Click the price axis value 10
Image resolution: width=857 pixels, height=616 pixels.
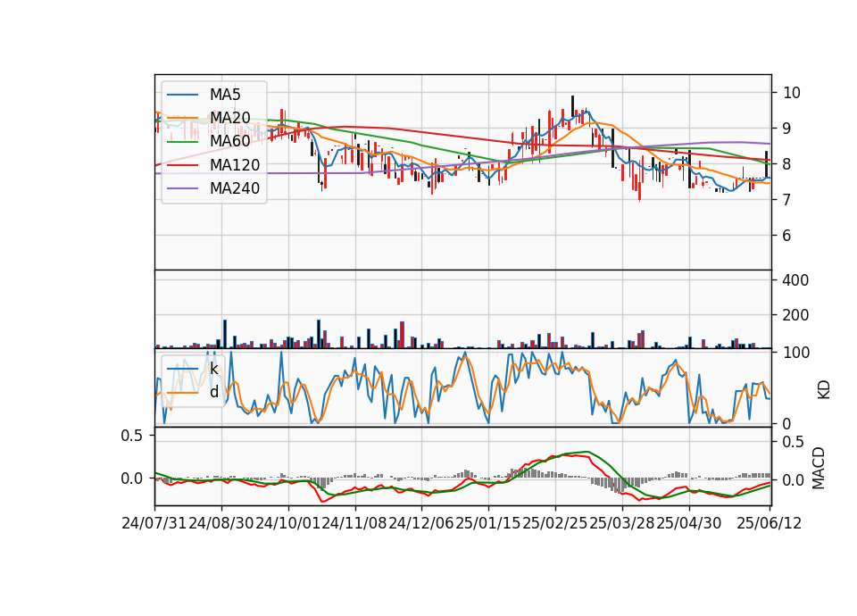point(792,93)
